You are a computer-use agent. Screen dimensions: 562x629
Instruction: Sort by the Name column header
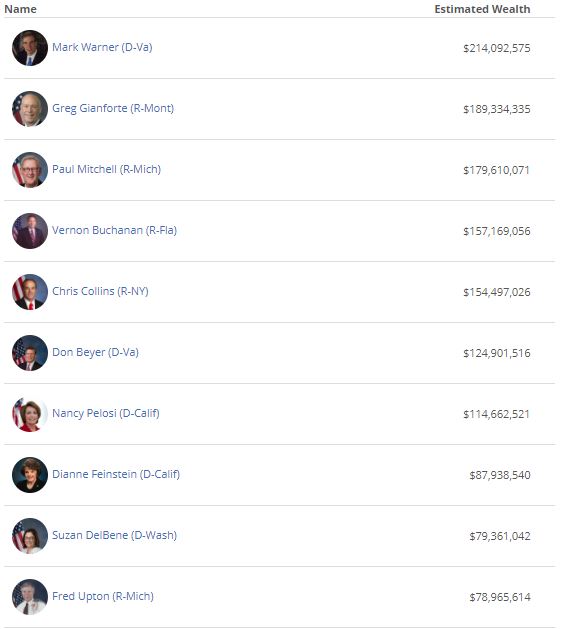(x=20, y=9)
